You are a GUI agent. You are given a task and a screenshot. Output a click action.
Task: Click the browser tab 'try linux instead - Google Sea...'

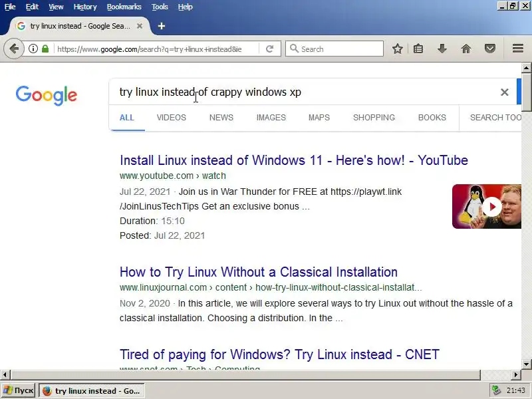(80, 26)
